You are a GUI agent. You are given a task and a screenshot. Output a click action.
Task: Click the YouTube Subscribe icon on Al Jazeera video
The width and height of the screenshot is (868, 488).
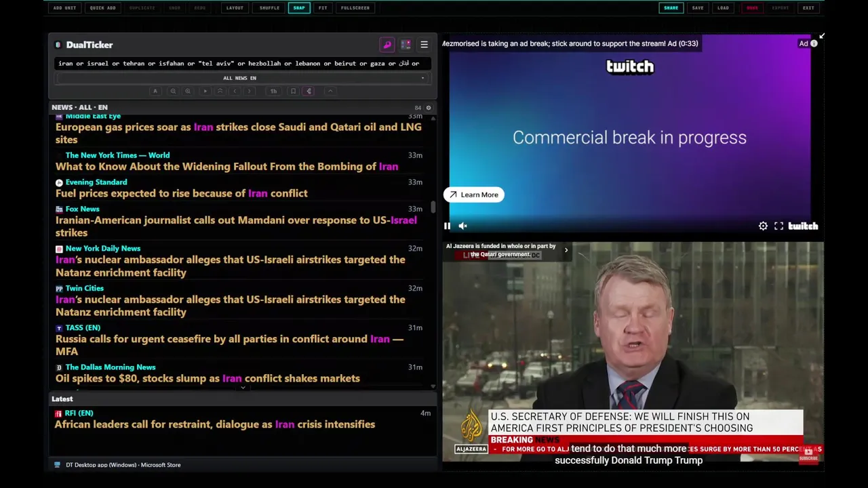coord(808,455)
